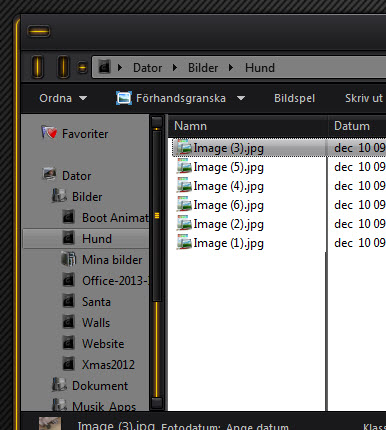
Task: Expand the arrow after Dator in the address bar
Action: click(x=175, y=68)
